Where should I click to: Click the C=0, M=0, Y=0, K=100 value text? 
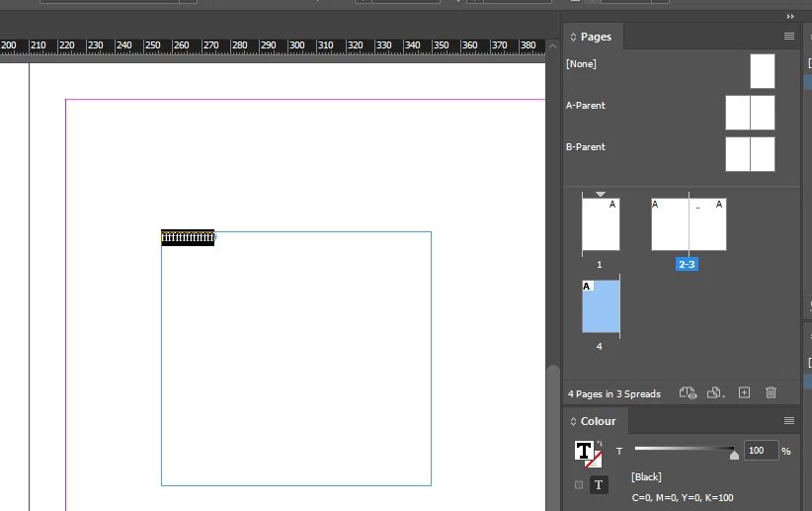[683, 497]
